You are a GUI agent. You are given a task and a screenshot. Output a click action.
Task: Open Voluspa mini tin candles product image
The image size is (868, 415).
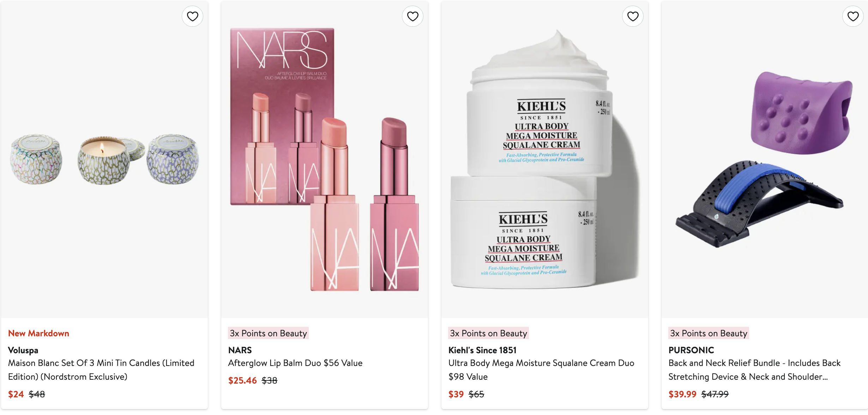(x=104, y=160)
